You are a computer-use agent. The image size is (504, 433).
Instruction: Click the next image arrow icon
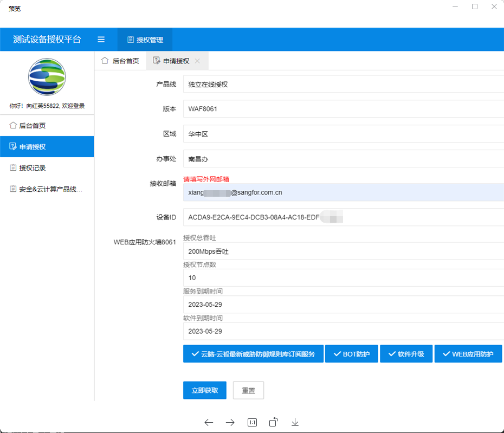point(230,423)
